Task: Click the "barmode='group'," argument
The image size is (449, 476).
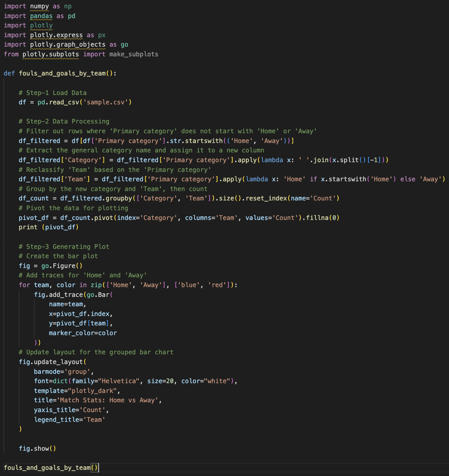Action: pos(64,372)
